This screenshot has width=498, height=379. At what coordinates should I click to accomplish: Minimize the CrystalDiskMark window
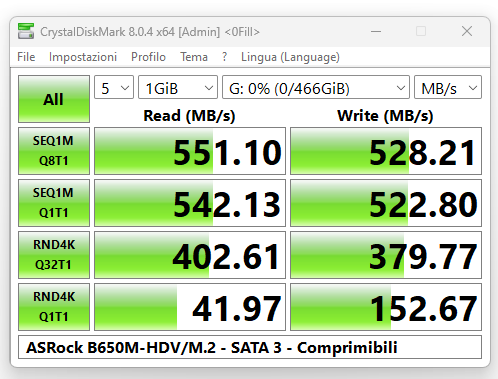(x=376, y=32)
